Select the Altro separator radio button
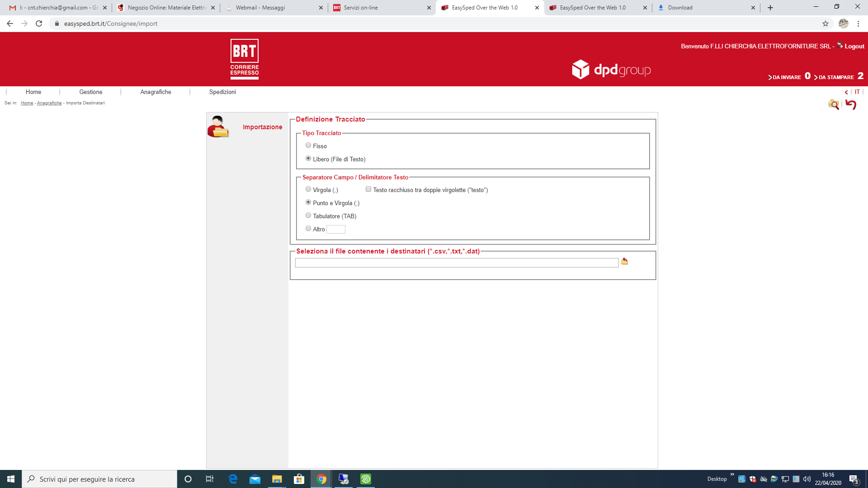Viewport: 868px width, 488px height. pos(308,229)
